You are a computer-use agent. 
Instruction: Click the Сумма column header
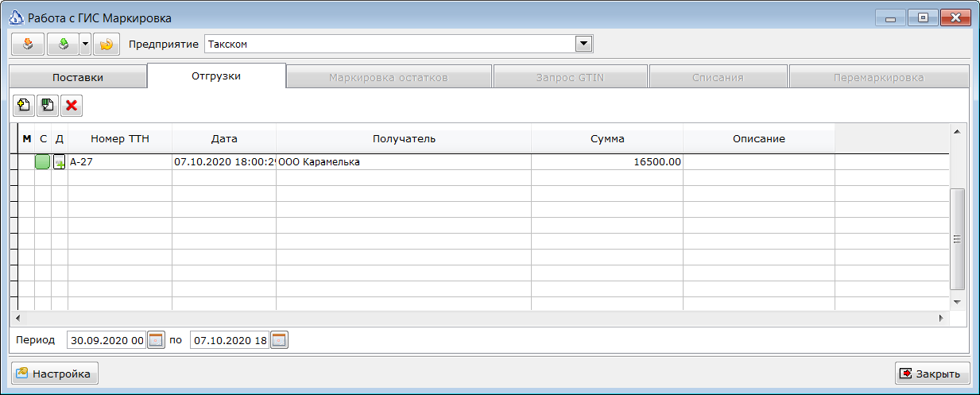click(x=607, y=138)
